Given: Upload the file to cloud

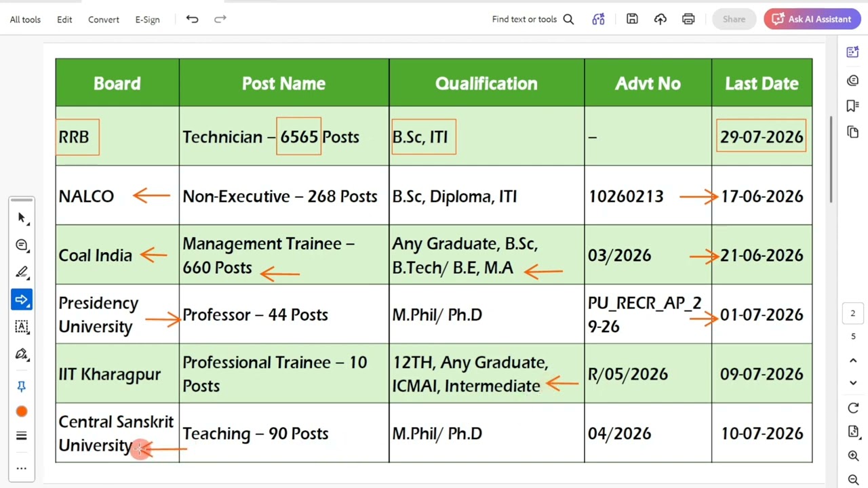Looking at the screenshot, I should pyautogui.click(x=660, y=19).
